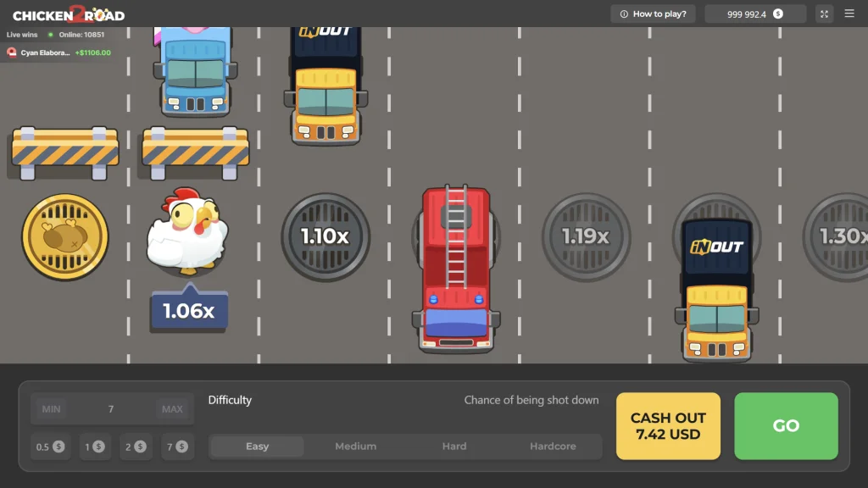The width and height of the screenshot is (868, 488).
Task: Click the +$1106.00 live win amount
Action: pos(93,53)
